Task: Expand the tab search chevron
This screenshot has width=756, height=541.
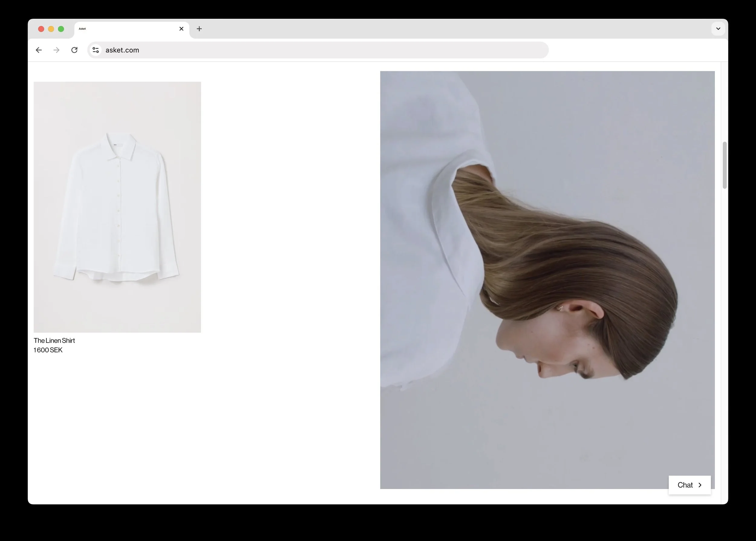Action: [x=718, y=29]
